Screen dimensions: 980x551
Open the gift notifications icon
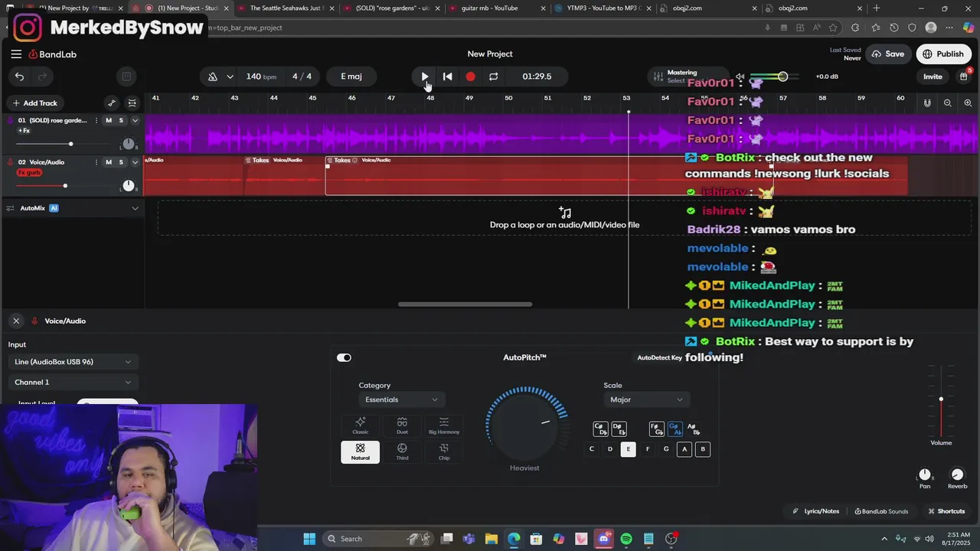(x=963, y=77)
